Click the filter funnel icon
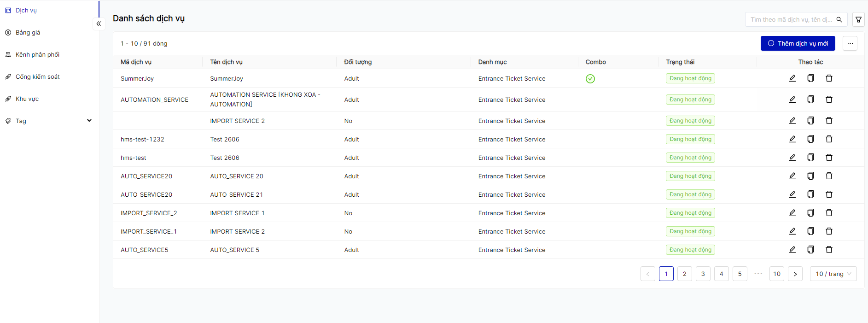Screen dimensions: 868x323 point(858,19)
